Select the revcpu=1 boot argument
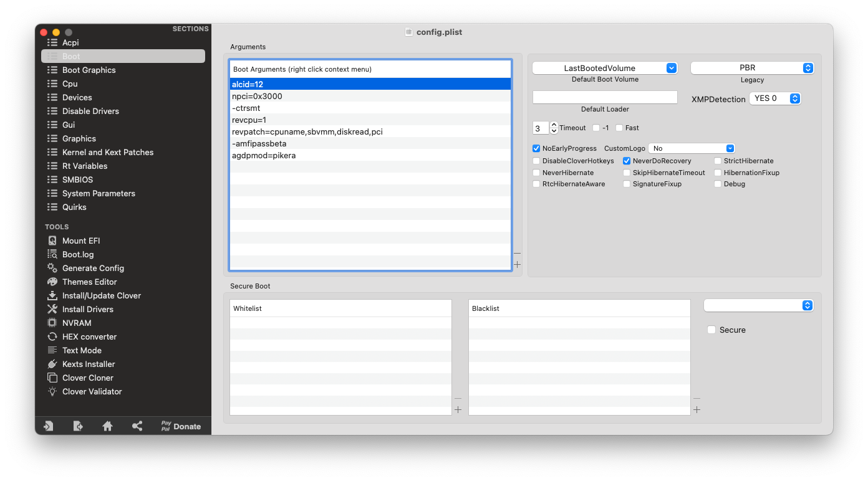Viewport: 868px width, 481px height. tap(370, 120)
